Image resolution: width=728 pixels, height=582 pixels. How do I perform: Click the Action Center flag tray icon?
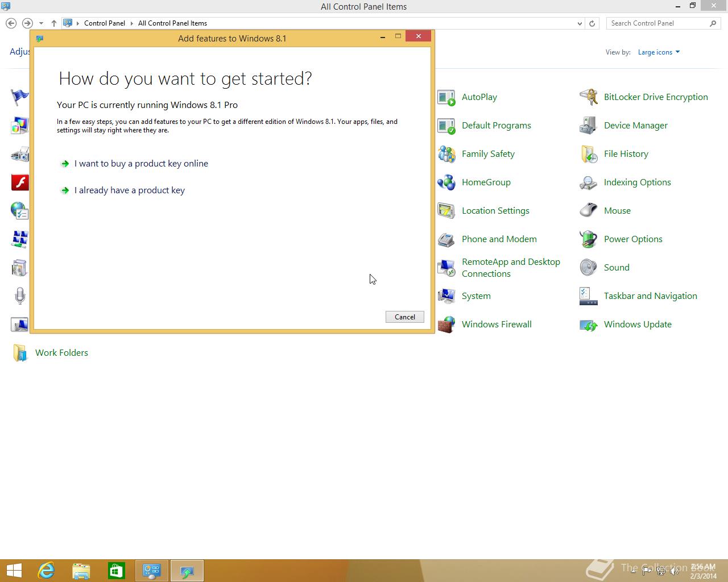click(x=647, y=571)
